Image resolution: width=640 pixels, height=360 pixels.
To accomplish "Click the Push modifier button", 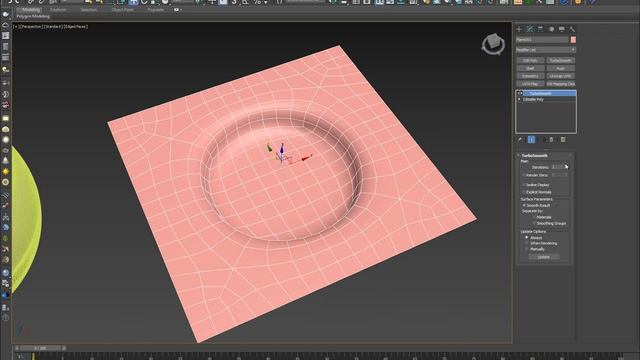I will (560, 68).
